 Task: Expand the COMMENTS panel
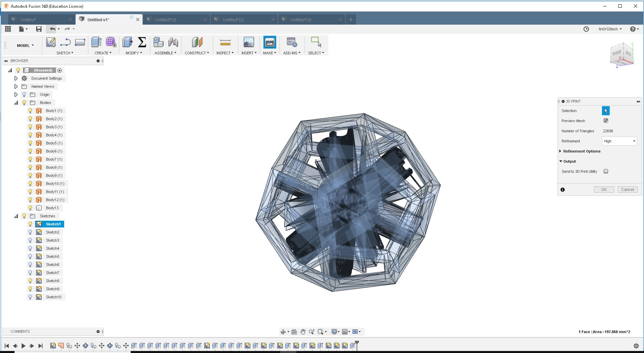coord(98,332)
